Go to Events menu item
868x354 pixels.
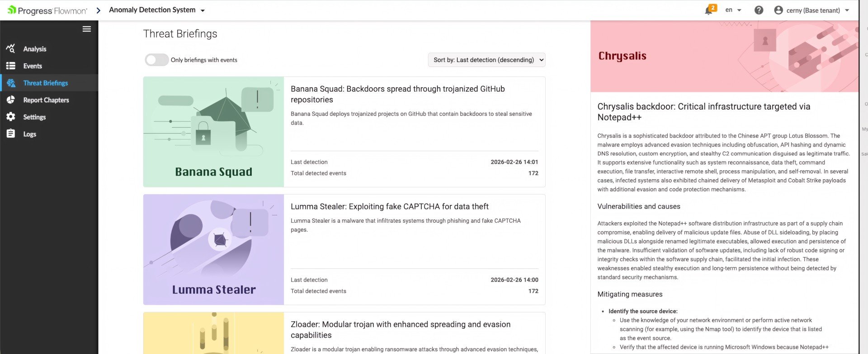click(33, 66)
